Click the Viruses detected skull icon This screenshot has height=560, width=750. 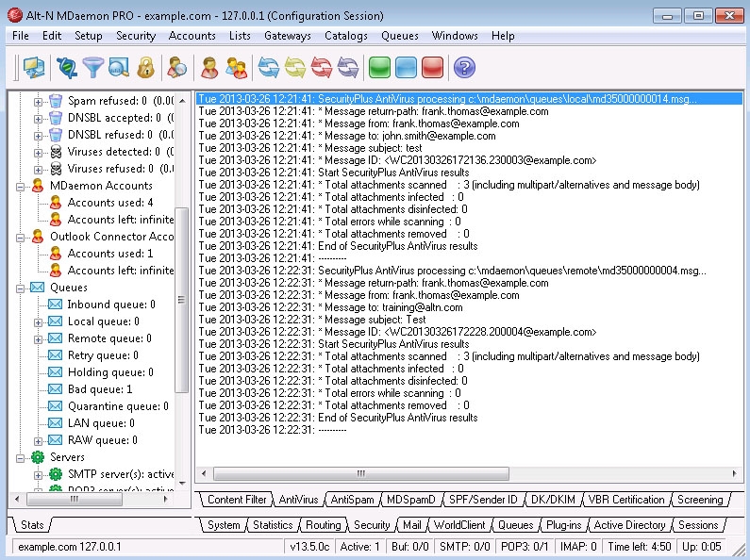click(56, 152)
